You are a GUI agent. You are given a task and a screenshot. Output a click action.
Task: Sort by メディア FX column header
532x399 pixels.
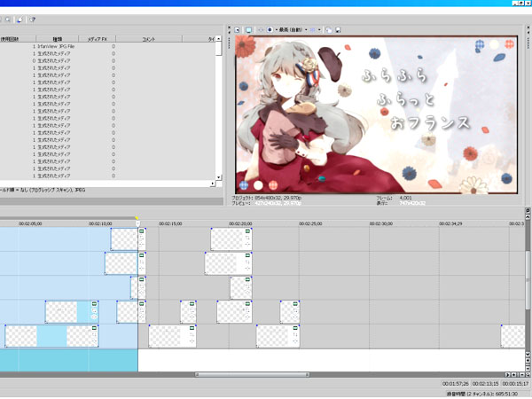coord(97,39)
